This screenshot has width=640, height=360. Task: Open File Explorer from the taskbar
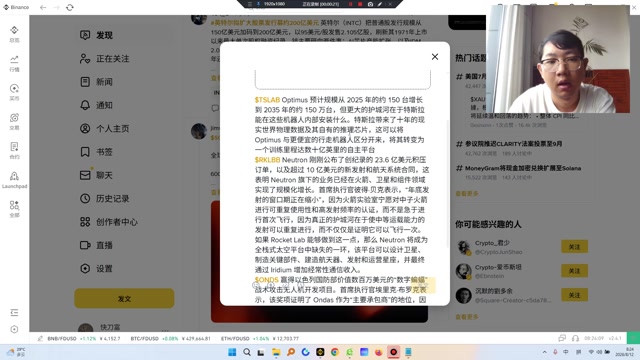pyautogui.click(x=276, y=352)
